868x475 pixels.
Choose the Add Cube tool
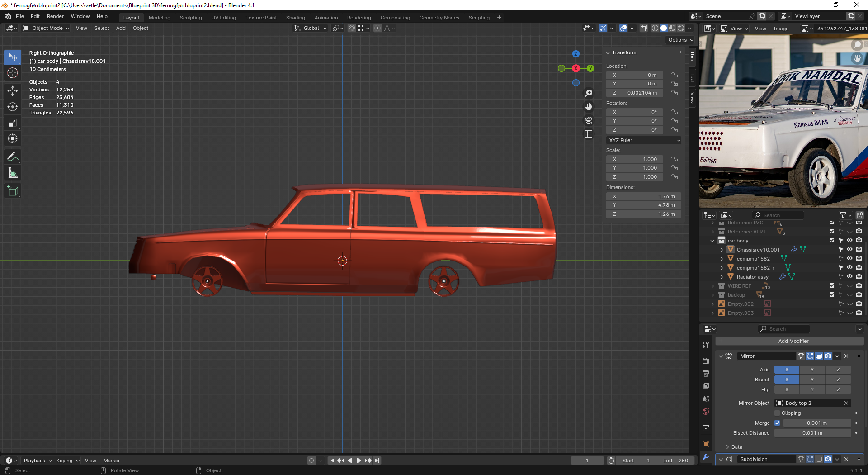coord(13,191)
